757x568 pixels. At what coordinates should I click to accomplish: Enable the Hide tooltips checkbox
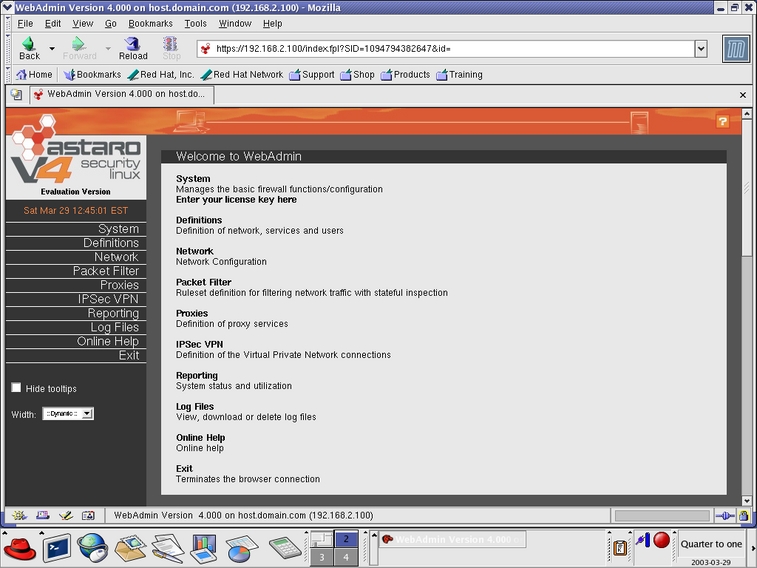tap(16, 388)
